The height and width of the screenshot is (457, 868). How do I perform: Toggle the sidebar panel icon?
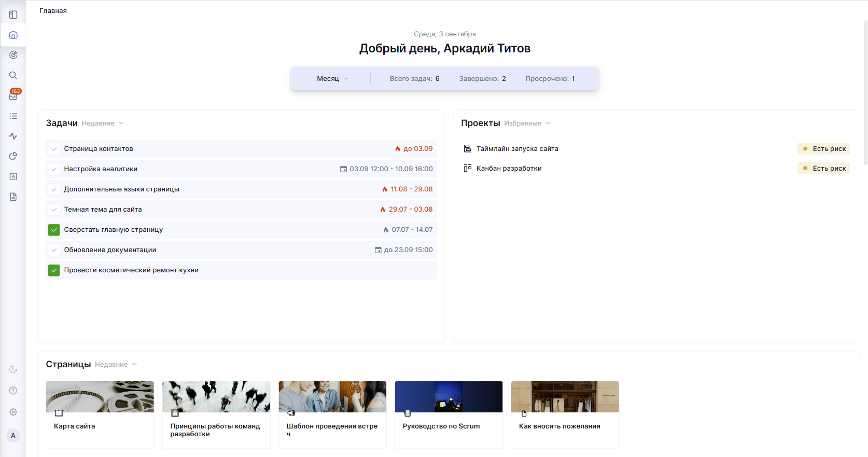click(x=13, y=15)
